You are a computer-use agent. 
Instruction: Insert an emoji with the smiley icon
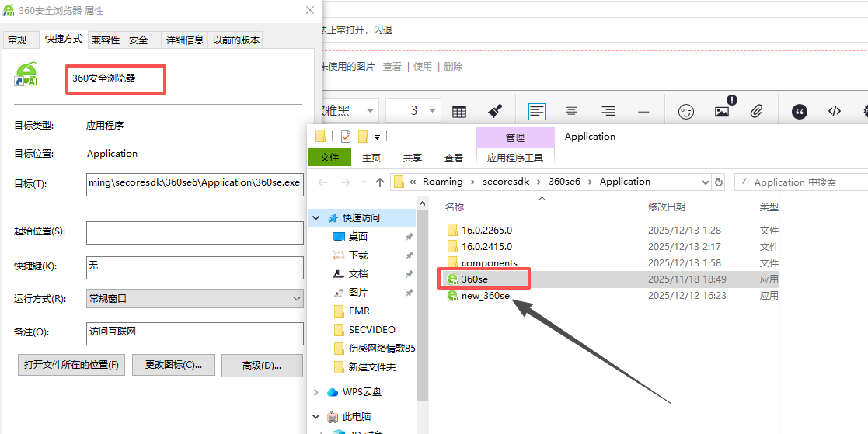pos(685,111)
